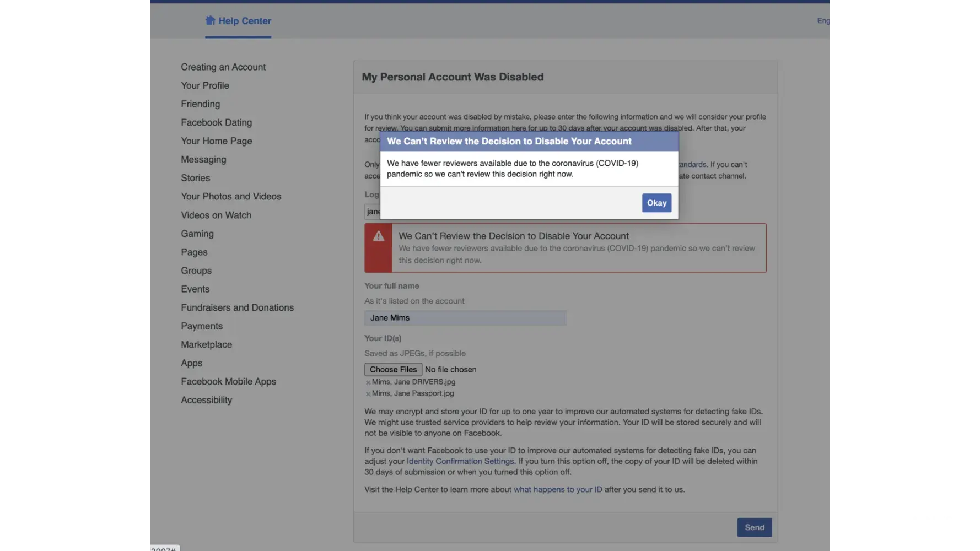The height and width of the screenshot is (551, 980).
Task: Open the Identity Confirmation Settings link
Action: click(460, 461)
